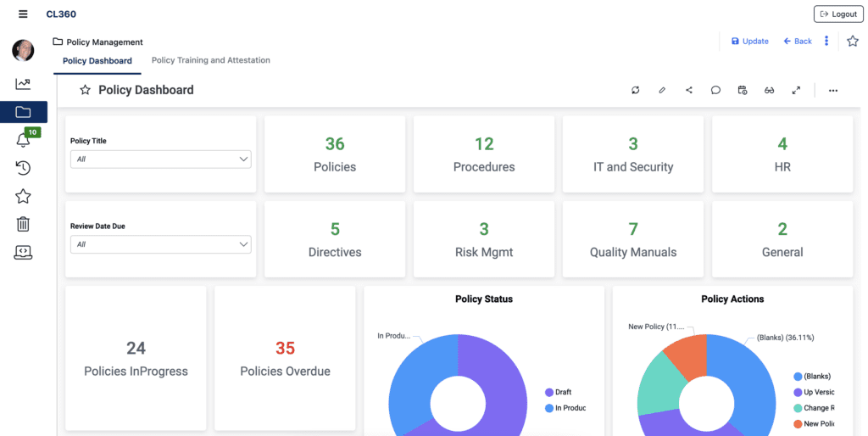Screen dimensions: 868x436
Task: Click the 35 Policies Overdue card
Action: pyautogui.click(x=285, y=359)
